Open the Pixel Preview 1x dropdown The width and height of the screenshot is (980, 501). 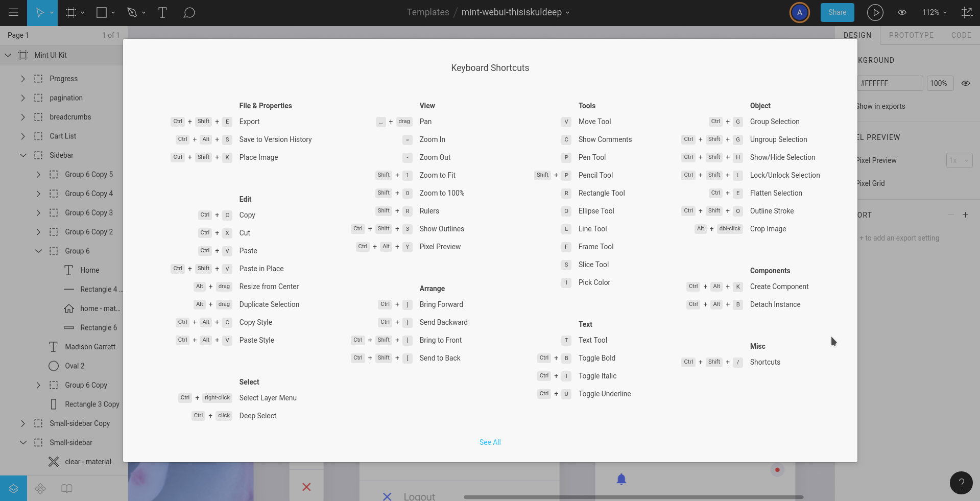point(959,160)
